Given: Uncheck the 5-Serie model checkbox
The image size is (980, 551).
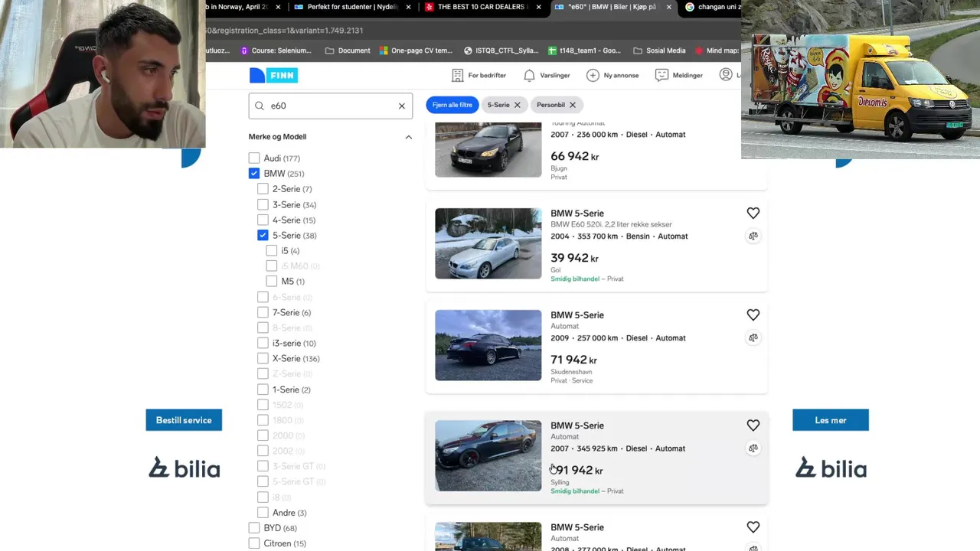Looking at the screenshot, I should 263,235.
